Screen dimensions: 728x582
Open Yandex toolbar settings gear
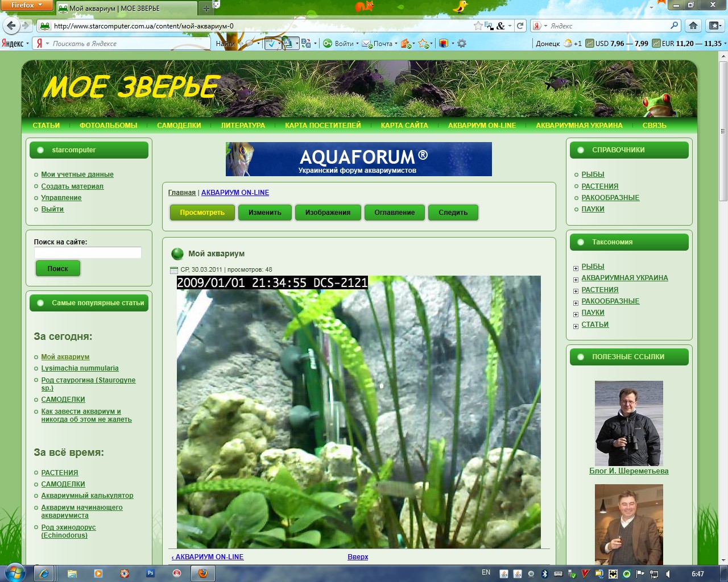462,43
